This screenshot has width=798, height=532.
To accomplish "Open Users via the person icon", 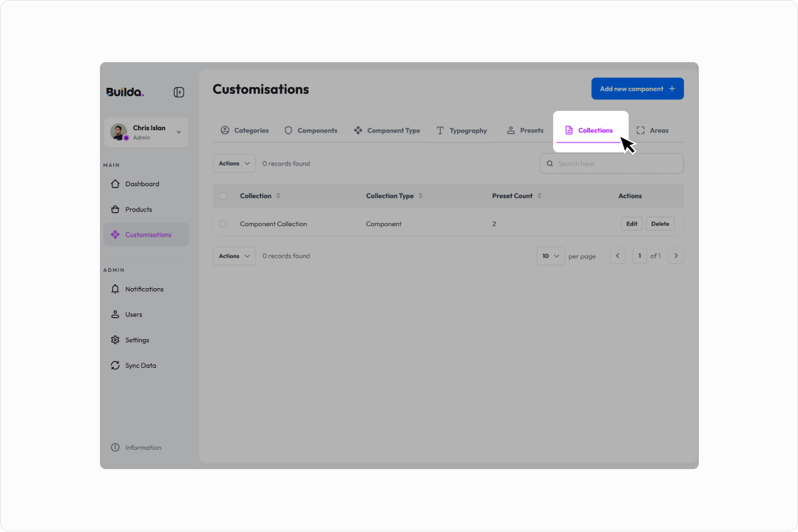I will pyautogui.click(x=115, y=314).
